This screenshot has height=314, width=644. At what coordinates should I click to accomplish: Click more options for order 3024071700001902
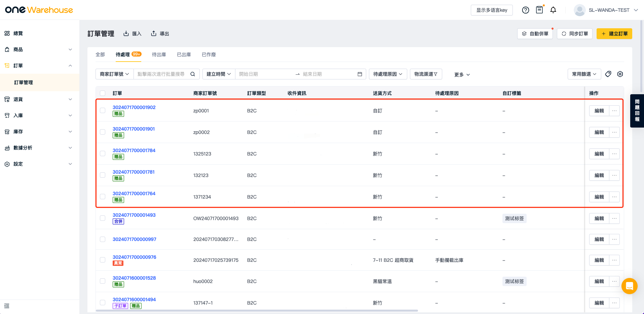614,111
